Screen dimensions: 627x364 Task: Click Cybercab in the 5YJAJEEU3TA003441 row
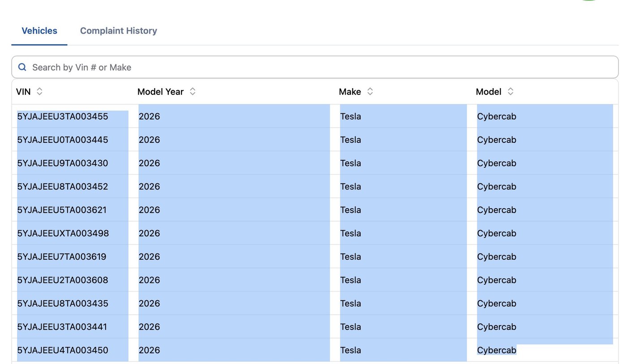[x=497, y=327]
